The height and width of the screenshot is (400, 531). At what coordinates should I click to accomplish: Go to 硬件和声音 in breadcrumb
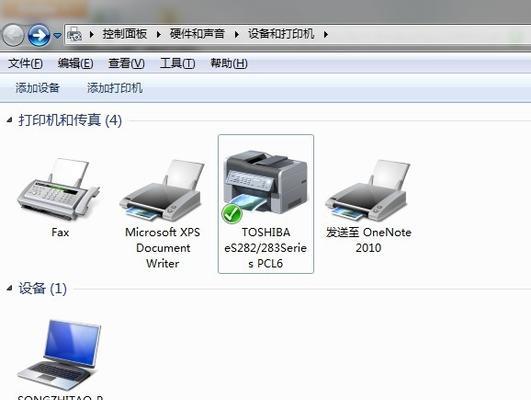[x=197, y=34]
